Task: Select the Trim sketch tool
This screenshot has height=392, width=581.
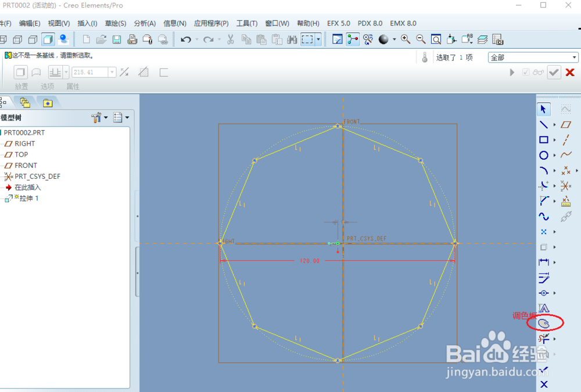Action: point(544,339)
